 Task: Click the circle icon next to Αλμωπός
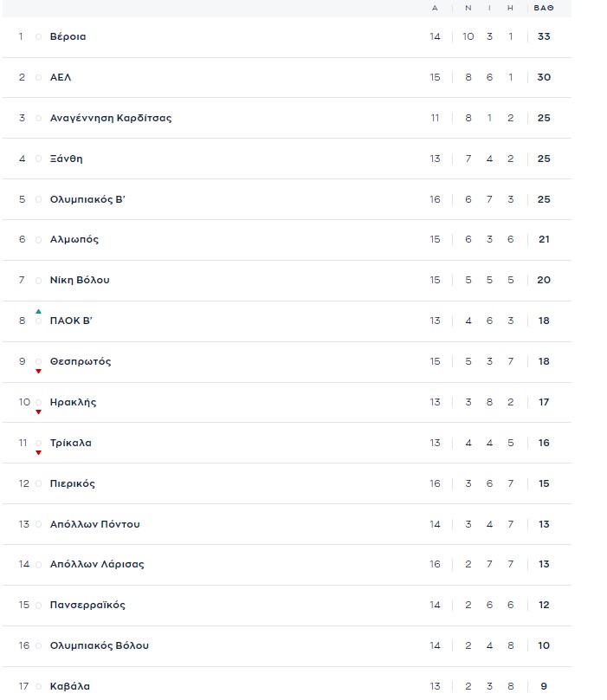[38, 240]
